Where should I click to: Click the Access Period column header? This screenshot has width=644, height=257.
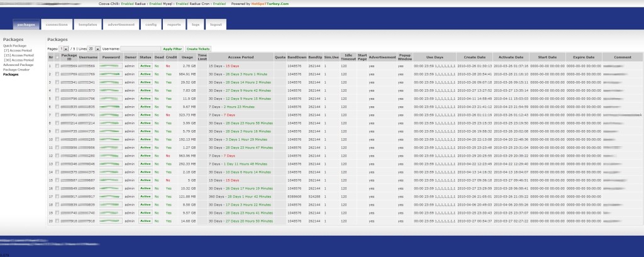(241, 57)
